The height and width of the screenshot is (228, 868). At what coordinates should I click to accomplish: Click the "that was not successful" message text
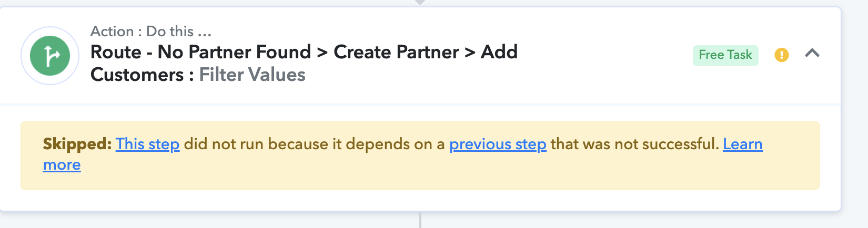[634, 144]
